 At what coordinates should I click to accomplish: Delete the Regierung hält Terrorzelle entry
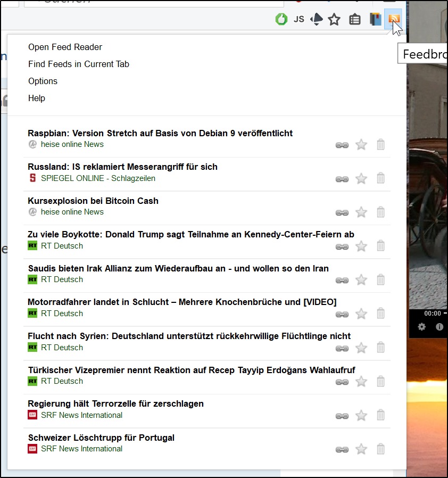380,415
